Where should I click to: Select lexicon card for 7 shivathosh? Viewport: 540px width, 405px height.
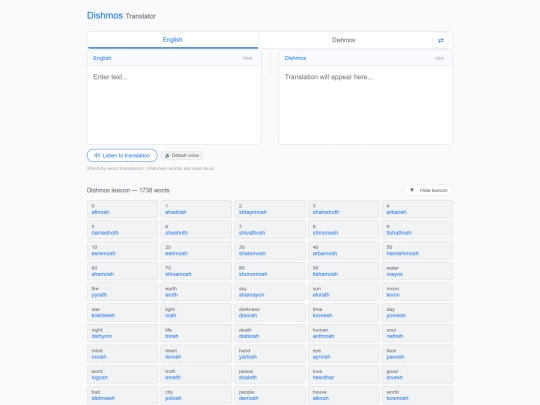pos(270,230)
